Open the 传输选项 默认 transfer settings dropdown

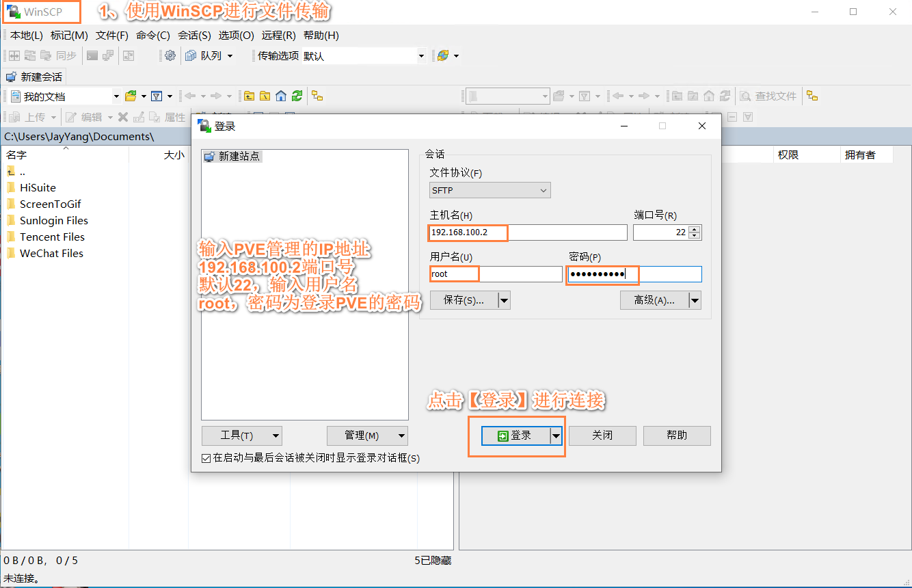click(x=420, y=55)
